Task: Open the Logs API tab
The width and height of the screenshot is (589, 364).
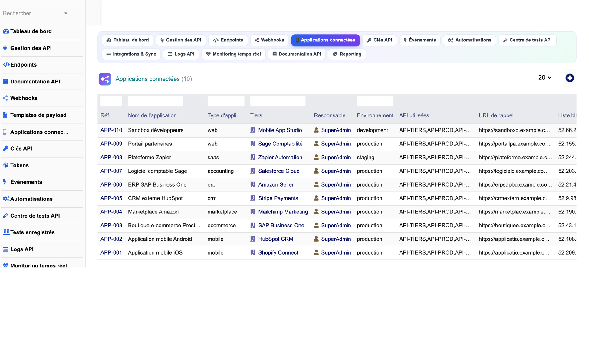Action: (181, 54)
